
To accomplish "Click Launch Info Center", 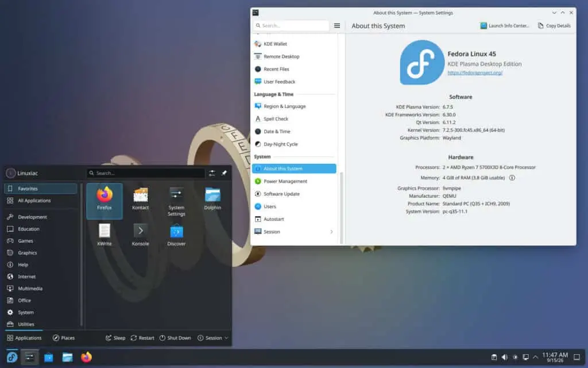I will (505, 25).
